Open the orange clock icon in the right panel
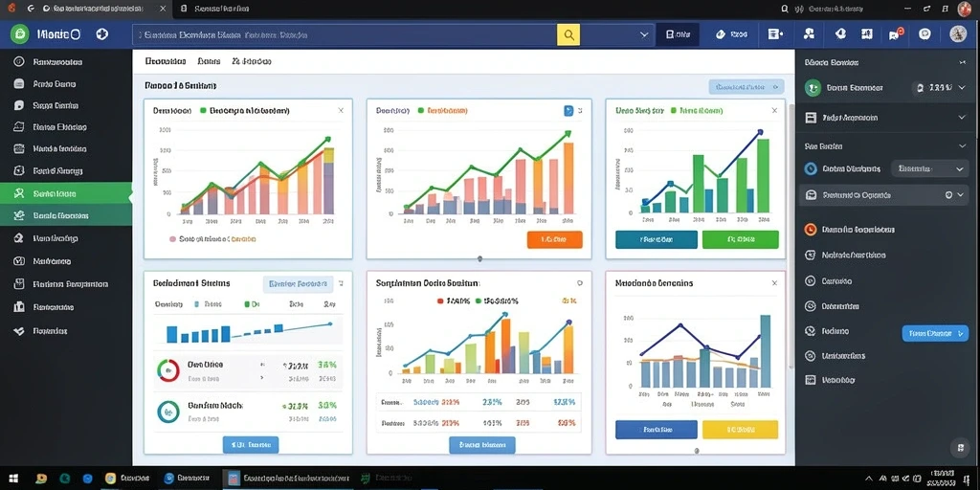The height and width of the screenshot is (490, 980). [811, 230]
